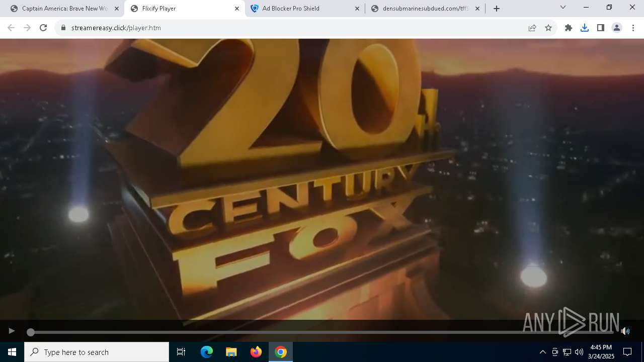
Task: Open File Explorer from taskbar
Action: pos(231,352)
